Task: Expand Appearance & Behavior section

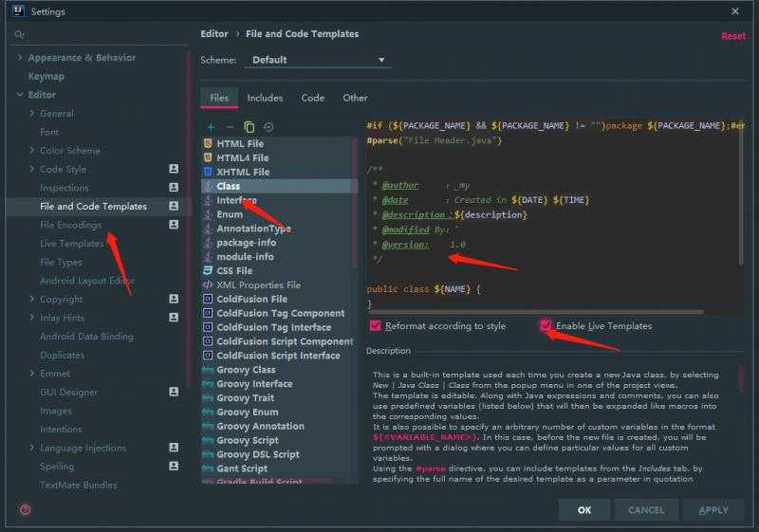Action: click(x=19, y=58)
